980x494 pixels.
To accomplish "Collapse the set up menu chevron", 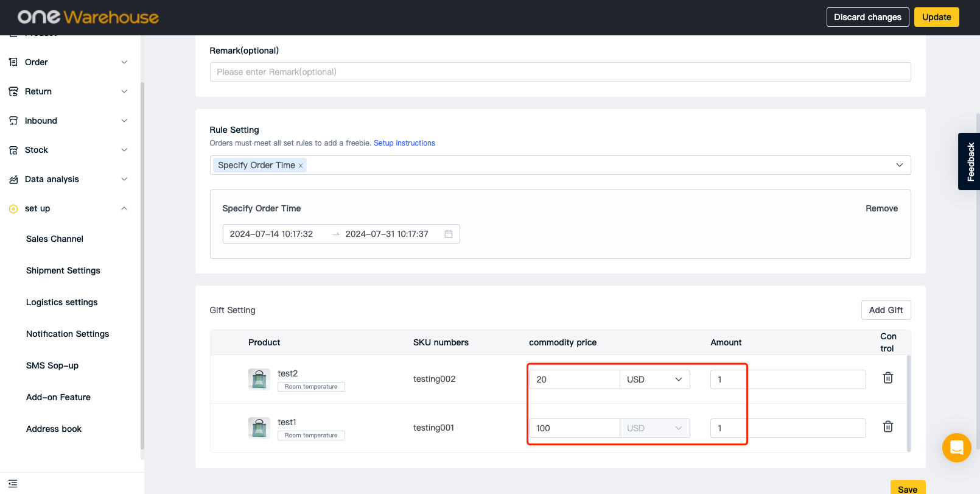I will (x=124, y=208).
